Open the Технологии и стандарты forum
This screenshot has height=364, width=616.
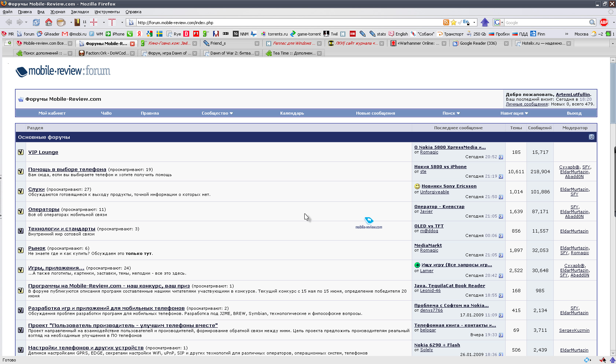[x=62, y=229]
